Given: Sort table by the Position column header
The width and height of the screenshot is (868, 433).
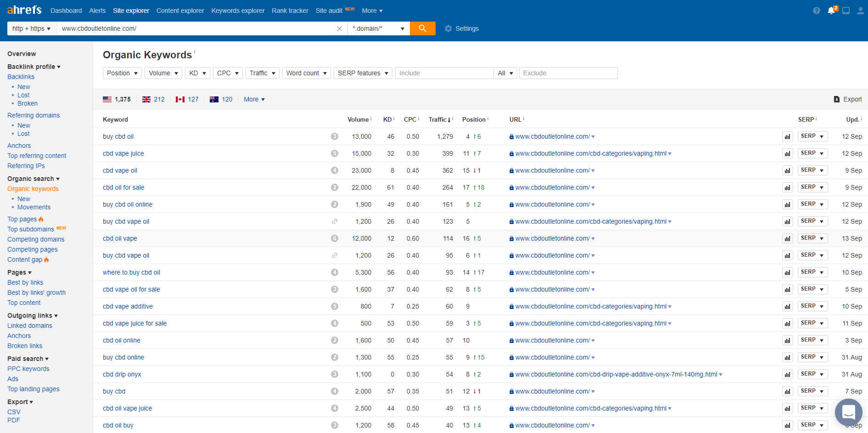Looking at the screenshot, I should click(474, 119).
